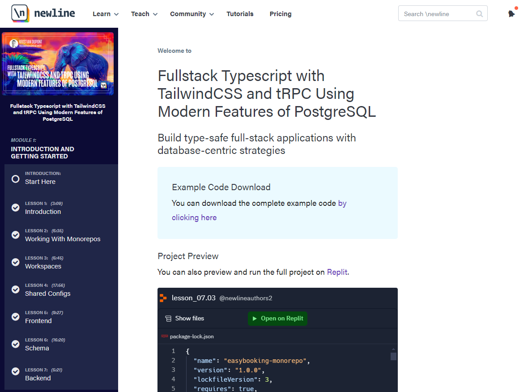Click "lockfileVersion" key in code

coord(226,379)
